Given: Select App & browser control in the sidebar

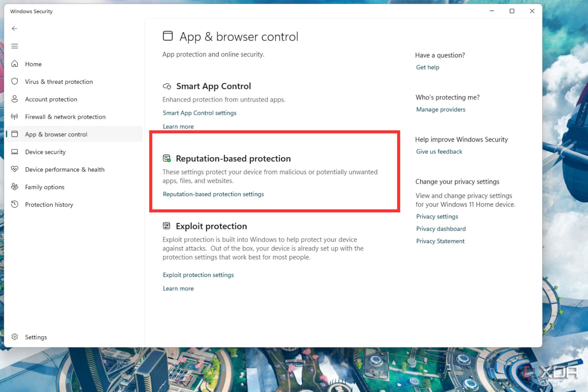Looking at the screenshot, I should coord(56,134).
